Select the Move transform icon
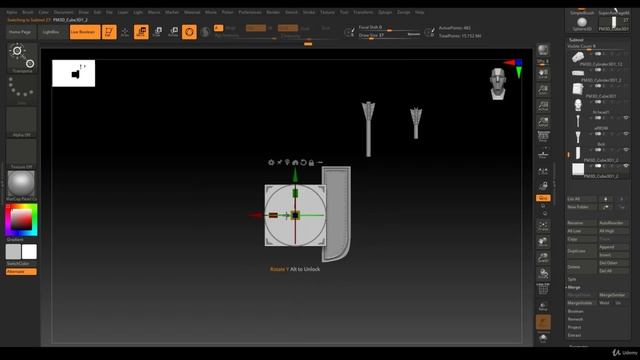 pos(141,32)
